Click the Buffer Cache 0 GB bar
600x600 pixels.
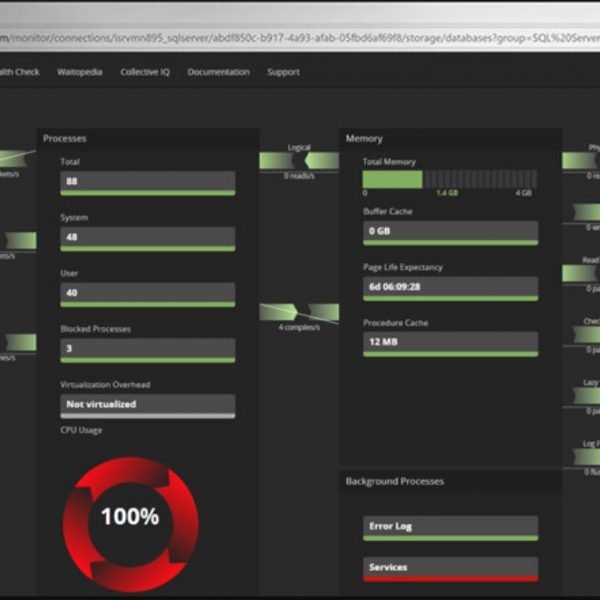(x=450, y=233)
